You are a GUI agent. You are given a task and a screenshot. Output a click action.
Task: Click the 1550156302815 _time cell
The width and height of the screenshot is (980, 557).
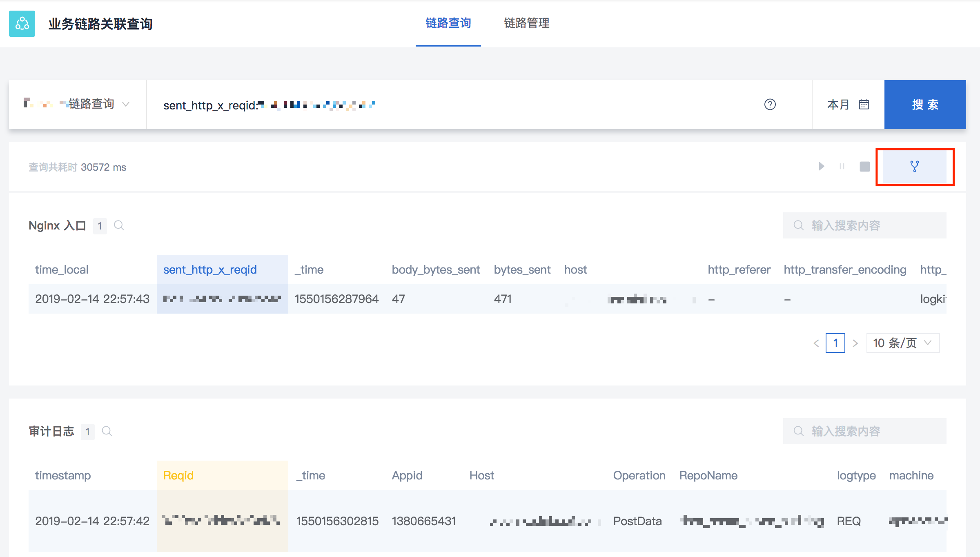(x=337, y=521)
